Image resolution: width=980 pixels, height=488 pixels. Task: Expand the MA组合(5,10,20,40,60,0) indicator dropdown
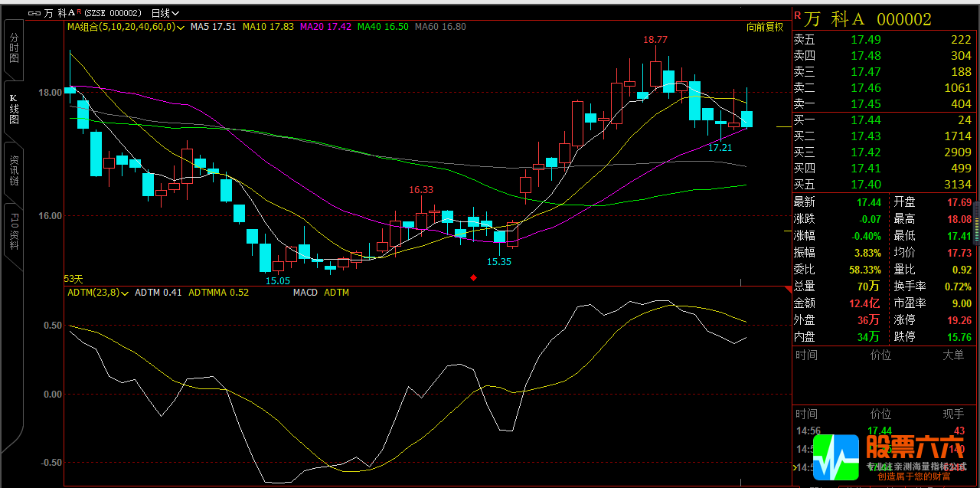(125, 27)
